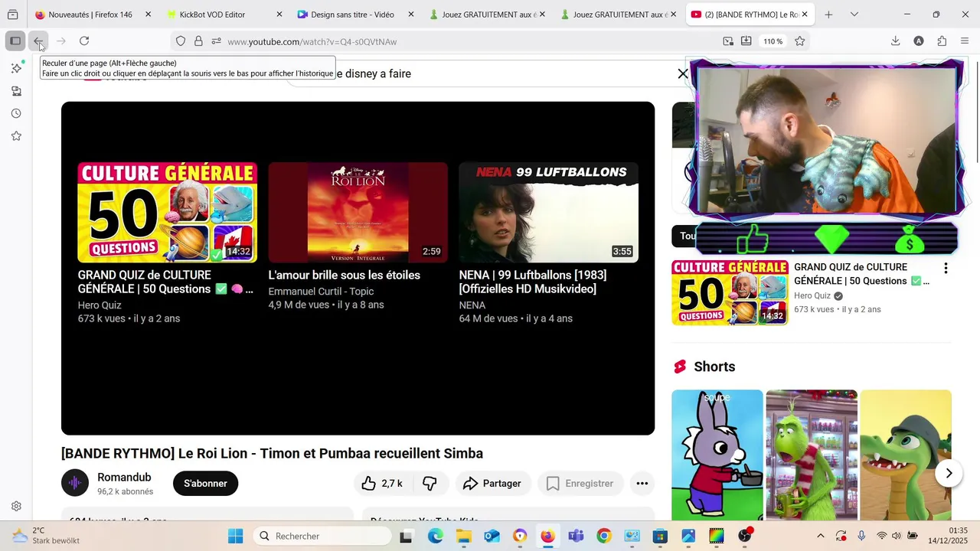Viewport: 980px width, 551px height.
Task: Close the KickBot VOD Editor tab
Action: [x=279, y=15]
